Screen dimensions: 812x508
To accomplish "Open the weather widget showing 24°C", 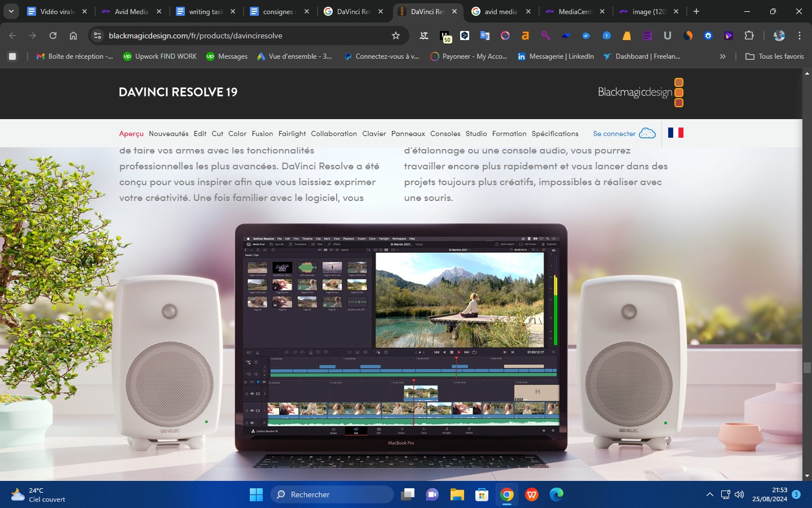I will (x=38, y=495).
